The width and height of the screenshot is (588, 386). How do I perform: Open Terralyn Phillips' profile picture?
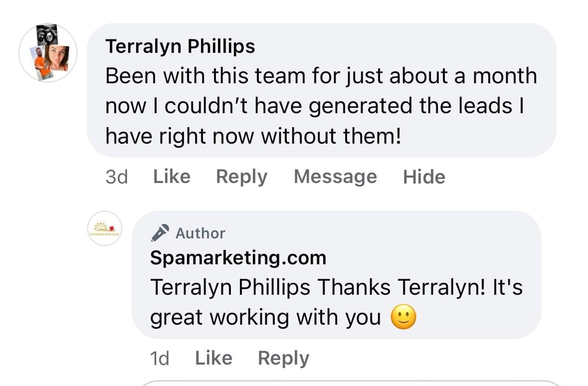[x=48, y=53]
